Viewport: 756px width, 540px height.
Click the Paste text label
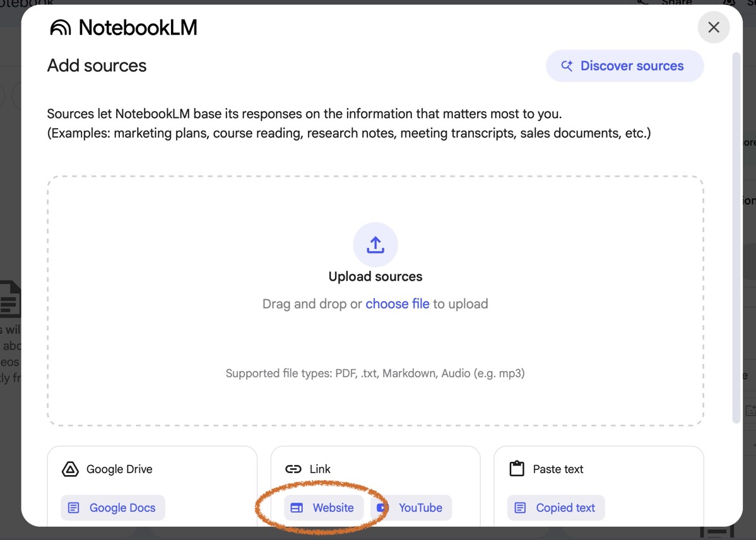click(558, 469)
